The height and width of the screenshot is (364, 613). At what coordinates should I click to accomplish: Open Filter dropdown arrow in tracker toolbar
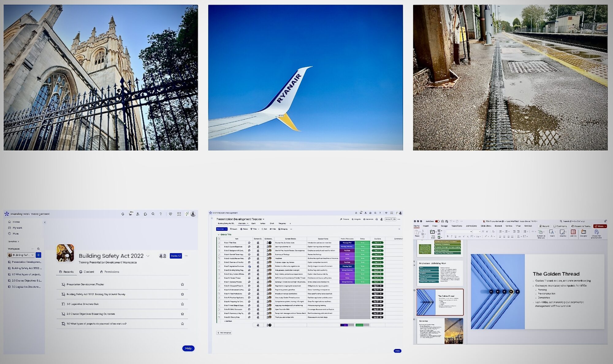(258, 229)
